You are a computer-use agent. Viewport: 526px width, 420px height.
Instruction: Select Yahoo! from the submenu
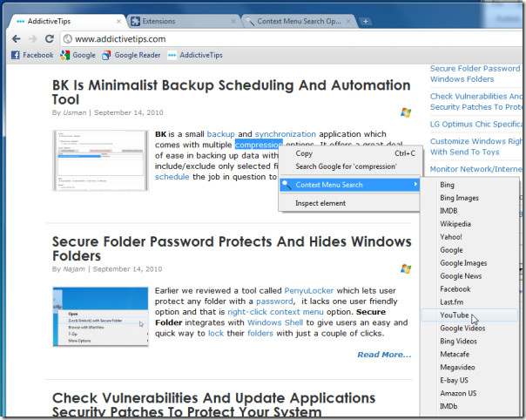pyautogui.click(x=469, y=237)
